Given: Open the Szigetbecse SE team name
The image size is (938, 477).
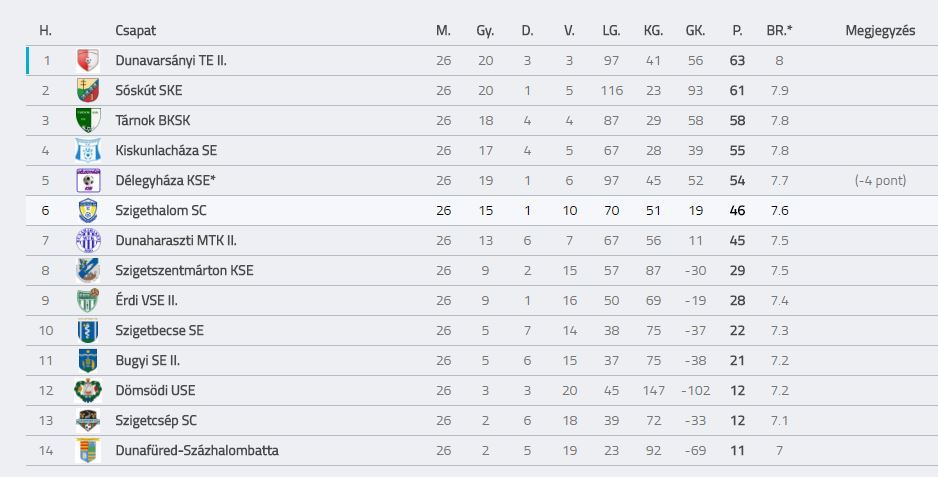Looking at the screenshot, I should (160, 330).
